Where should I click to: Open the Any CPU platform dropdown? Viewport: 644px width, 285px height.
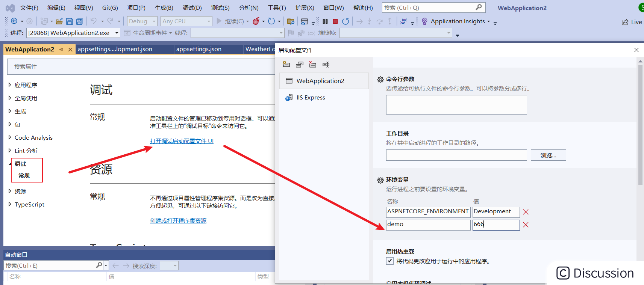point(186,21)
